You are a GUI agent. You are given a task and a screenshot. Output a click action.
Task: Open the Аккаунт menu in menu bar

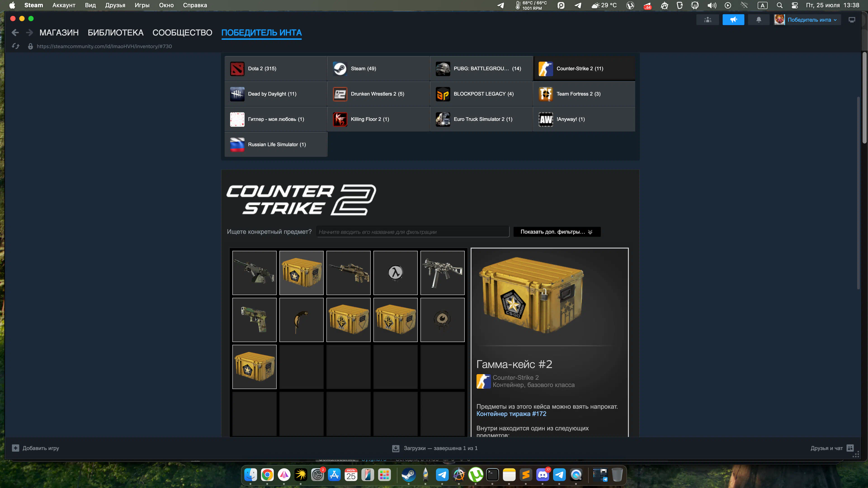pos(64,5)
